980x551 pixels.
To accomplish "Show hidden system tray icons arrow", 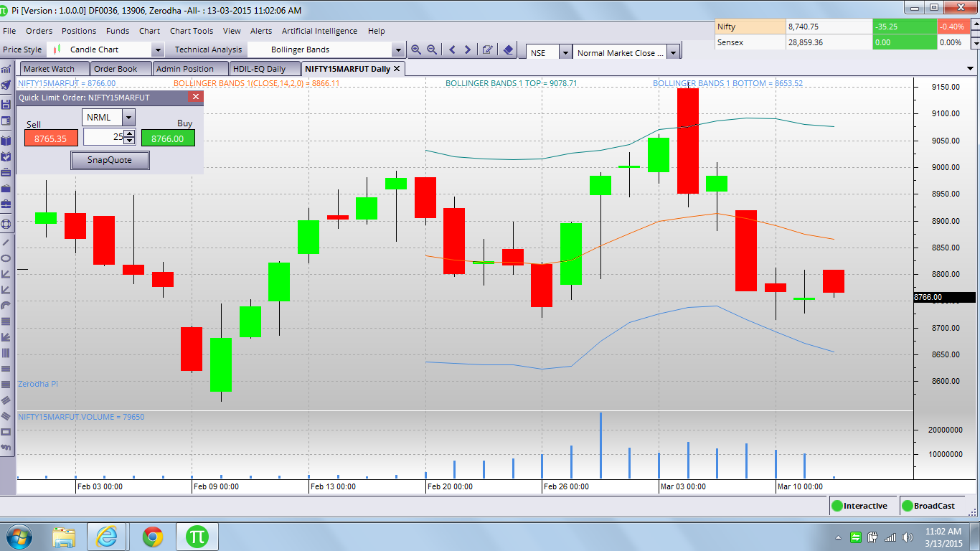I will click(838, 537).
